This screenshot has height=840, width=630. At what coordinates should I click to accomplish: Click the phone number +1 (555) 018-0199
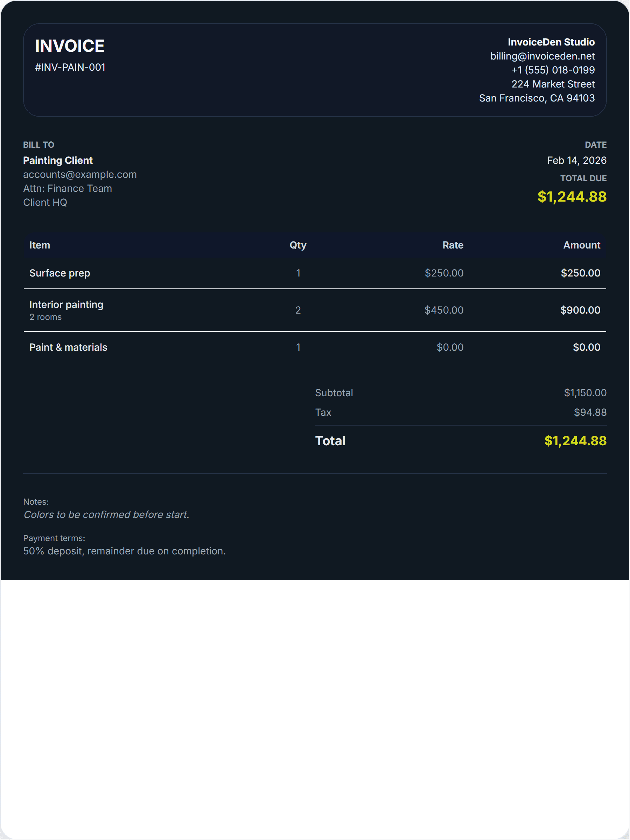point(553,70)
